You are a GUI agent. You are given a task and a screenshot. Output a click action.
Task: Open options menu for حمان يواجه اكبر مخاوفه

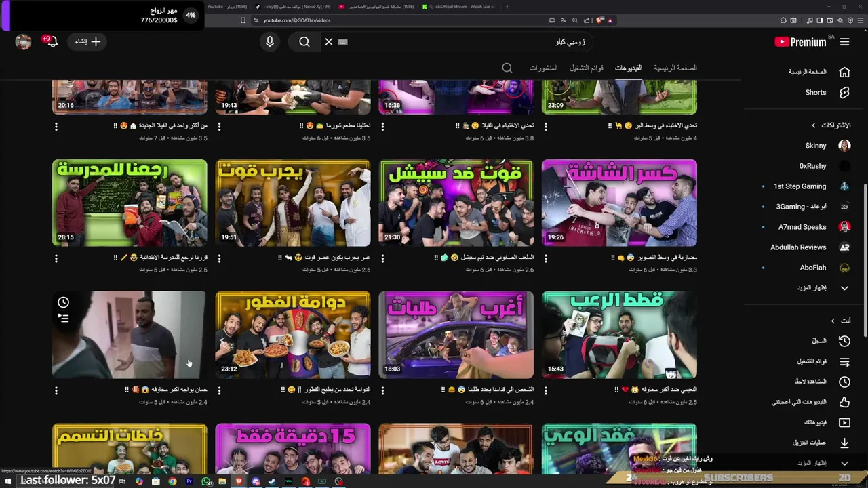(56, 390)
